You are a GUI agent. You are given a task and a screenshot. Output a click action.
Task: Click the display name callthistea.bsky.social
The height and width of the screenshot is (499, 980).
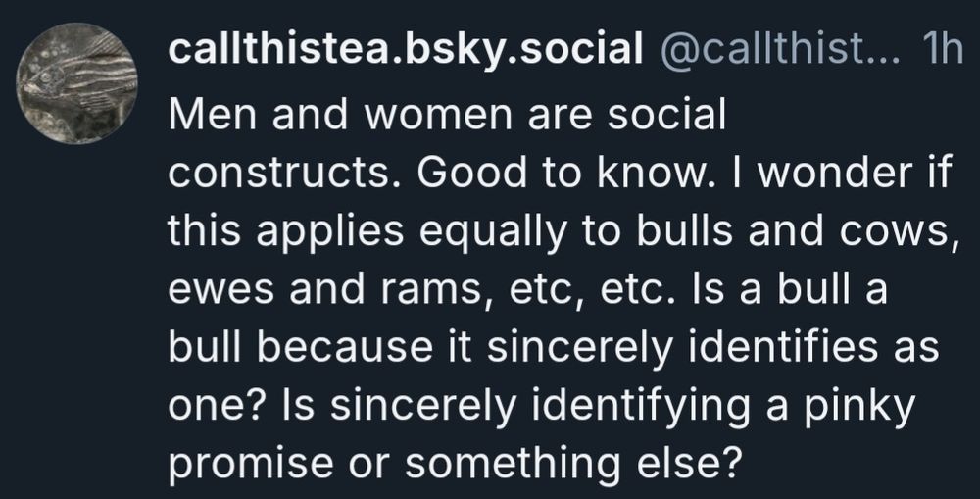click(400, 52)
